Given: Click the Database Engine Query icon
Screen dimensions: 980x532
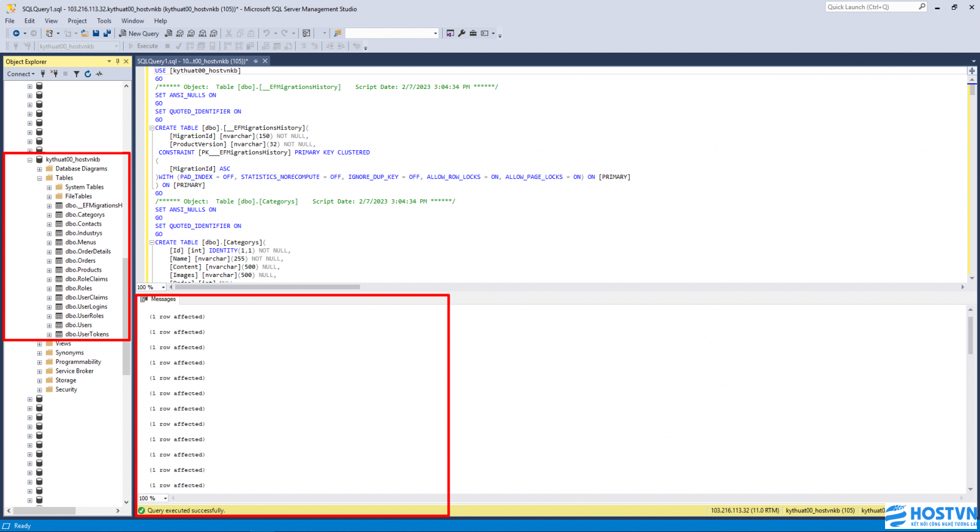Looking at the screenshot, I should coord(168,33).
